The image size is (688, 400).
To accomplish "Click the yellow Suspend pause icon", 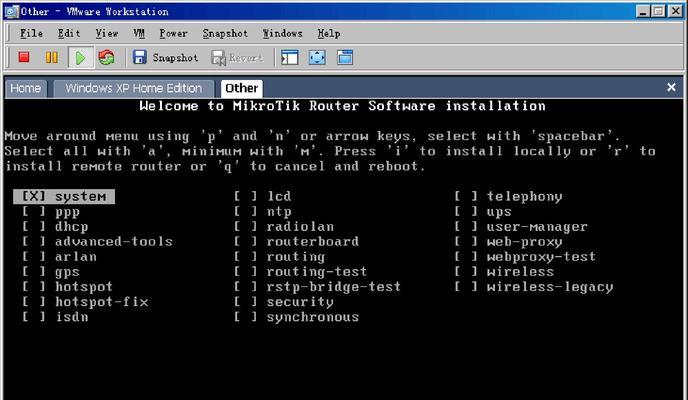I will 51,57.
